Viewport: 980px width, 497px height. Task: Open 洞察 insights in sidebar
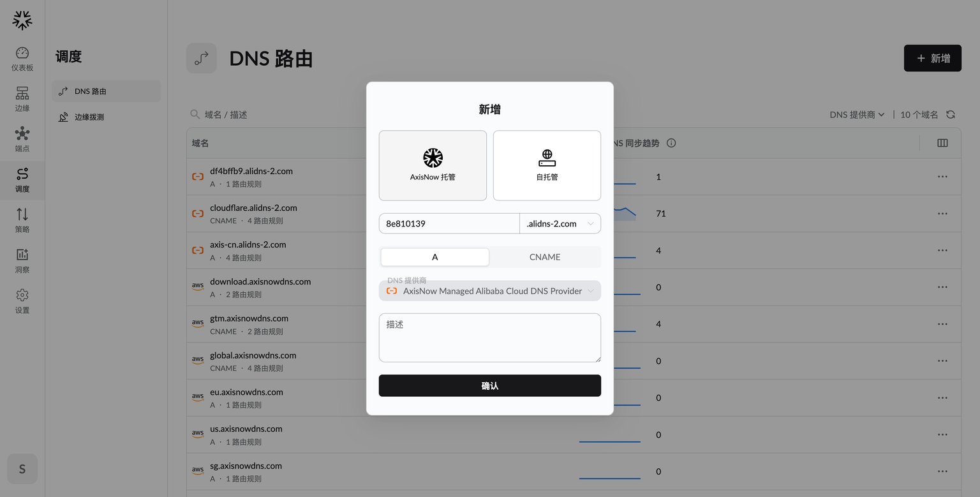click(22, 261)
